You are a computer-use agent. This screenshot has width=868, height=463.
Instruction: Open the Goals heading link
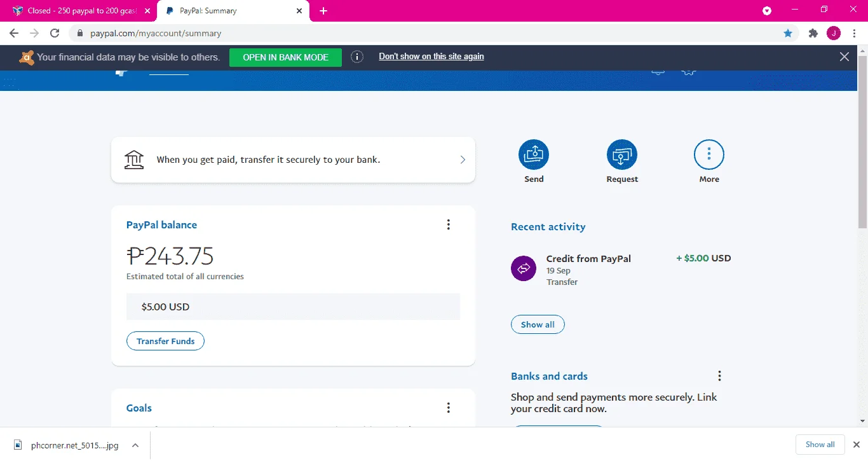click(x=139, y=408)
